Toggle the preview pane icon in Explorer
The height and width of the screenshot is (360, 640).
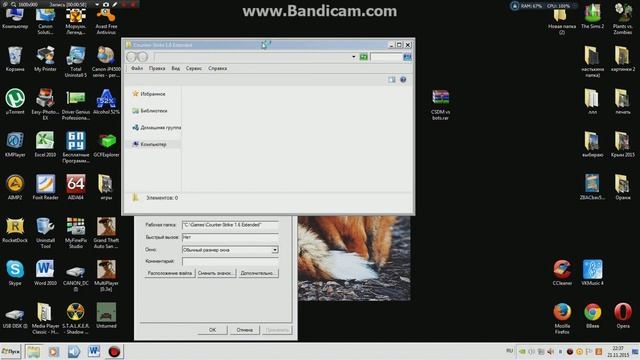[391, 80]
